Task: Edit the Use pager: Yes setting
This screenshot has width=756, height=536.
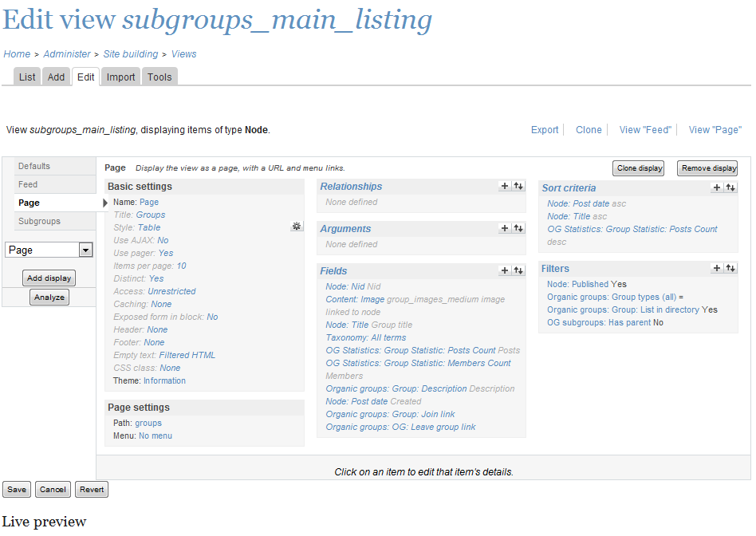Action: click(x=165, y=253)
